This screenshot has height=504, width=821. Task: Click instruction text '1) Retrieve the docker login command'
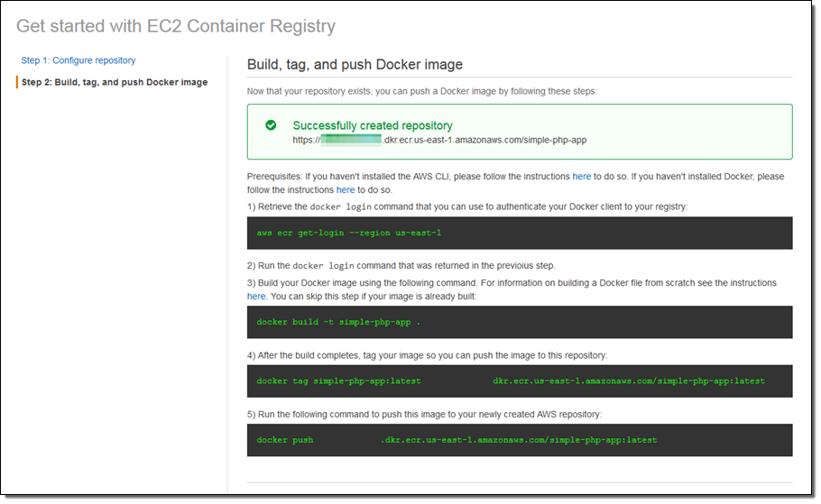pyautogui.click(x=467, y=206)
